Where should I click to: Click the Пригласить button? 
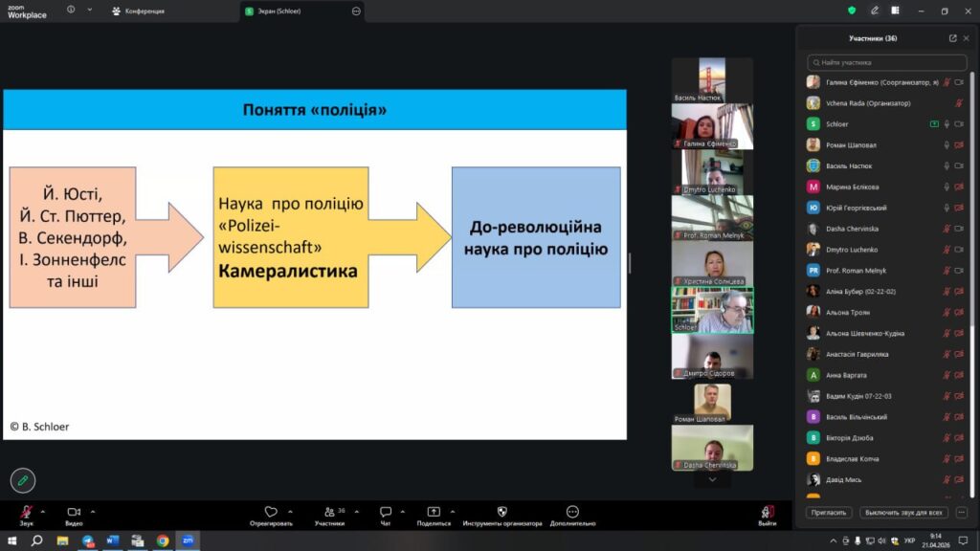[829, 513]
